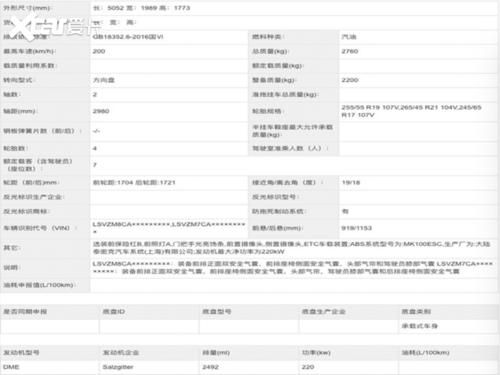This screenshot has height=375, width=500.
Task: Select the total mass value 2760
Action: coord(350,51)
